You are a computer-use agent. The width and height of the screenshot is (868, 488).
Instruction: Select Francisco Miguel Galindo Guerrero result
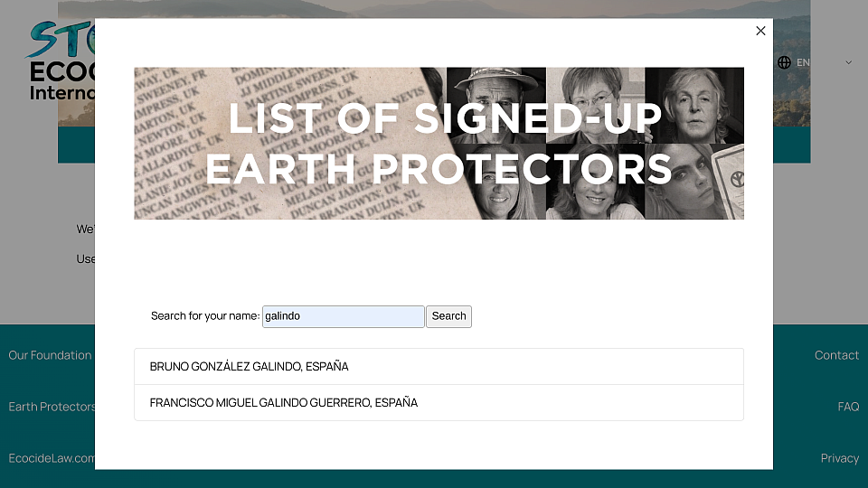click(x=439, y=403)
